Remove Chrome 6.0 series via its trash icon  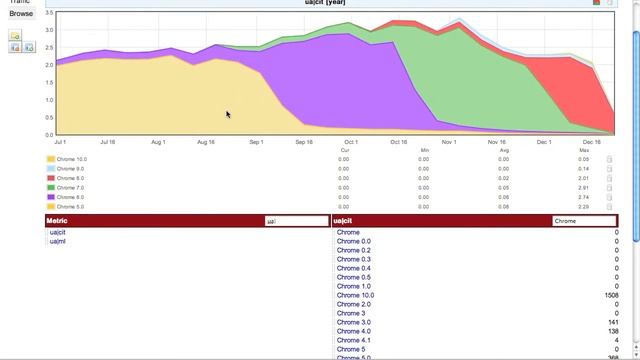609,197
